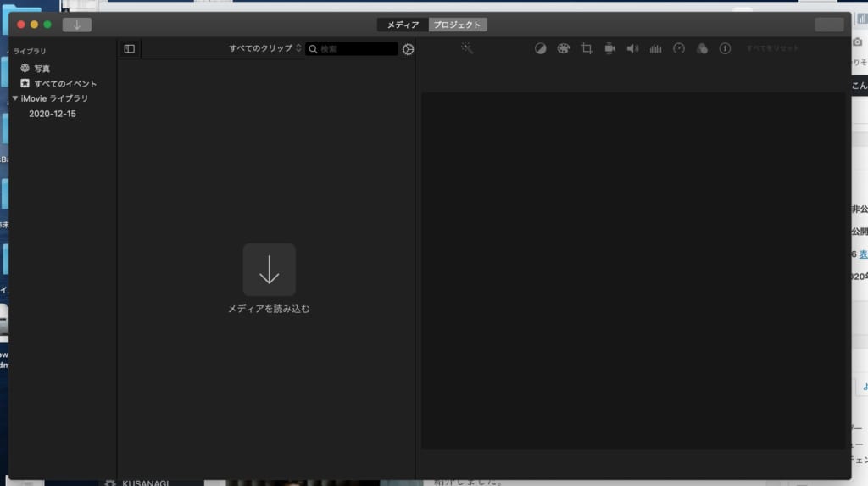Screen dimensions: 868x486
Task: Open the すべてのクリップ filter dropdown
Action: point(264,48)
